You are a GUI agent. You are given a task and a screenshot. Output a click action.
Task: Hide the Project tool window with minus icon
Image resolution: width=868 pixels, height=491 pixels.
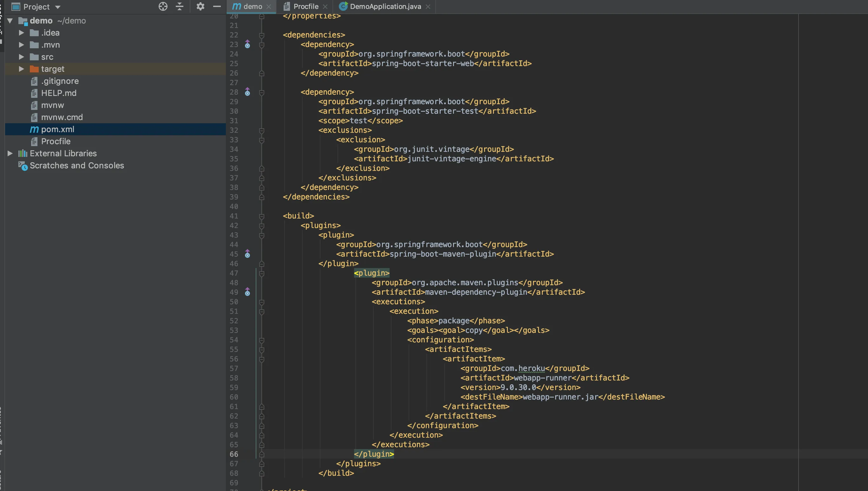[217, 6]
